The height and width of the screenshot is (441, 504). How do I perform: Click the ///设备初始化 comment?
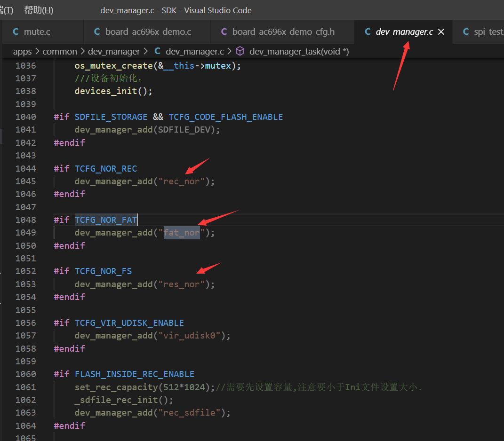108,79
